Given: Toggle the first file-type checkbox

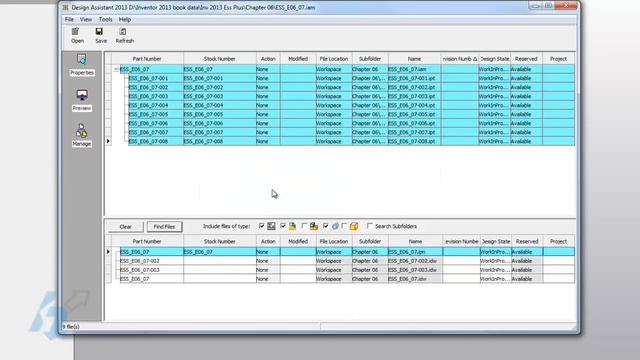Looking at the screenshot, I should (262, 226).
